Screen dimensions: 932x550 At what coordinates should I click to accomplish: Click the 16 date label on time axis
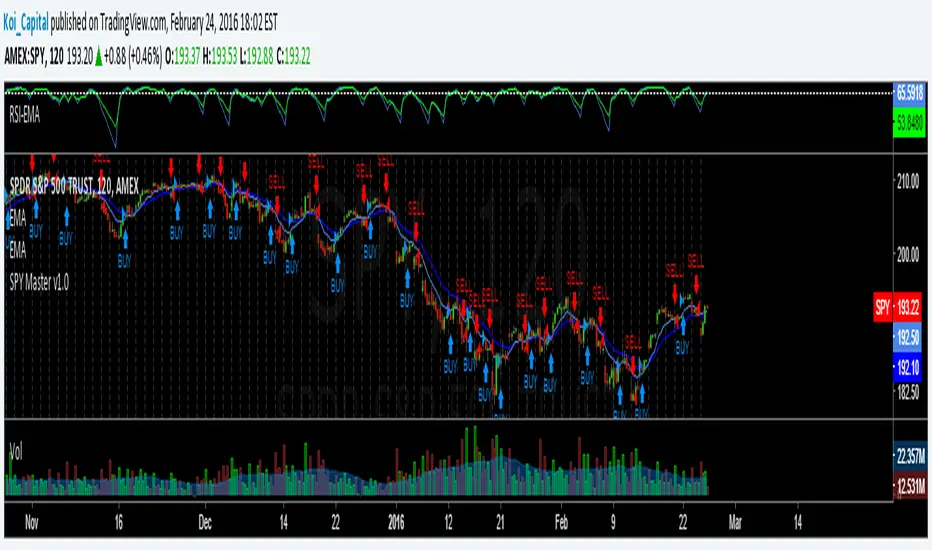pyautogui.click(x=119, y=522)
